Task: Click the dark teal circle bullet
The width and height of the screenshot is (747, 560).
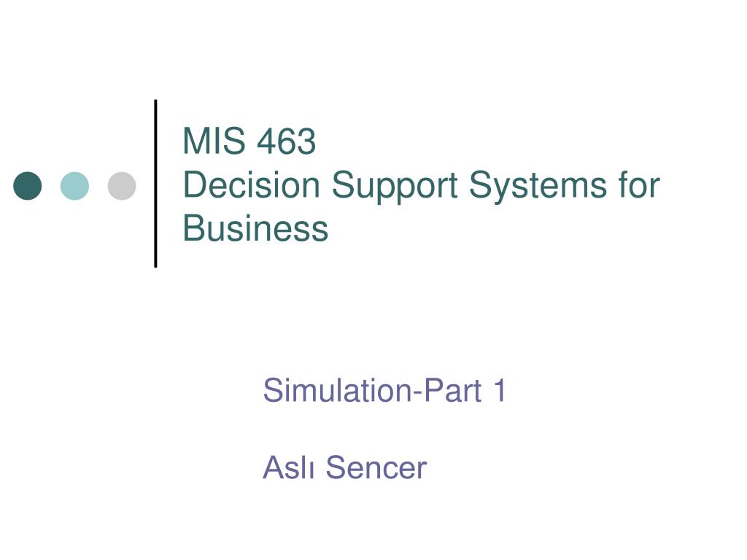Action: tap(28, 186)
